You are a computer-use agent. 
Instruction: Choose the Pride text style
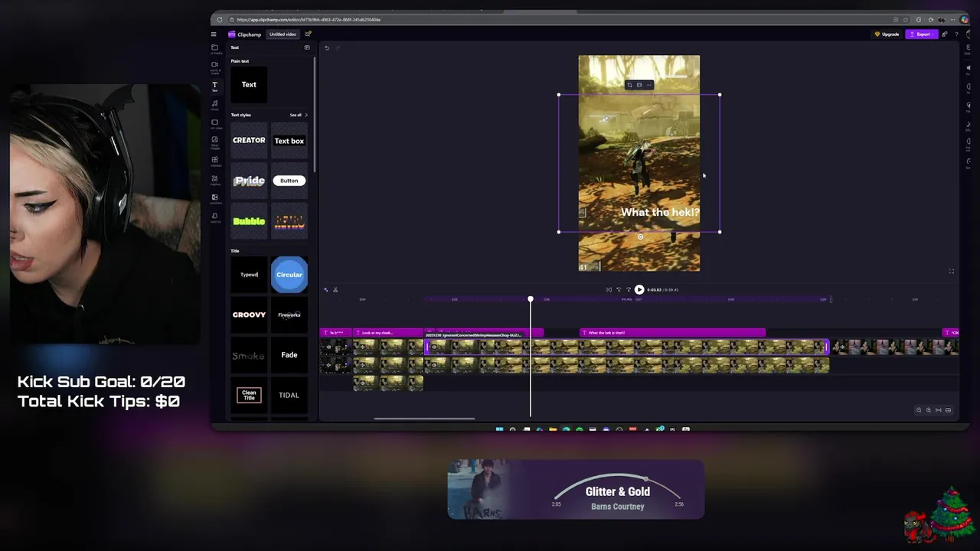coord(249,181)
